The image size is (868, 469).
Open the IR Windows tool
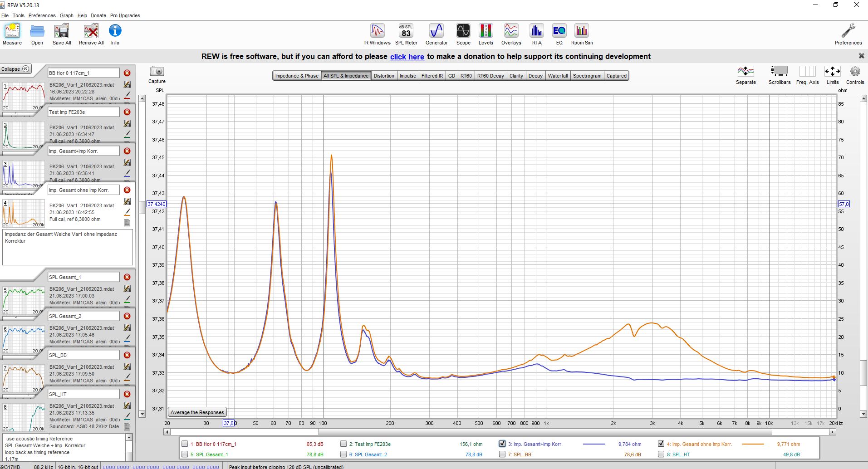[377, 34]
